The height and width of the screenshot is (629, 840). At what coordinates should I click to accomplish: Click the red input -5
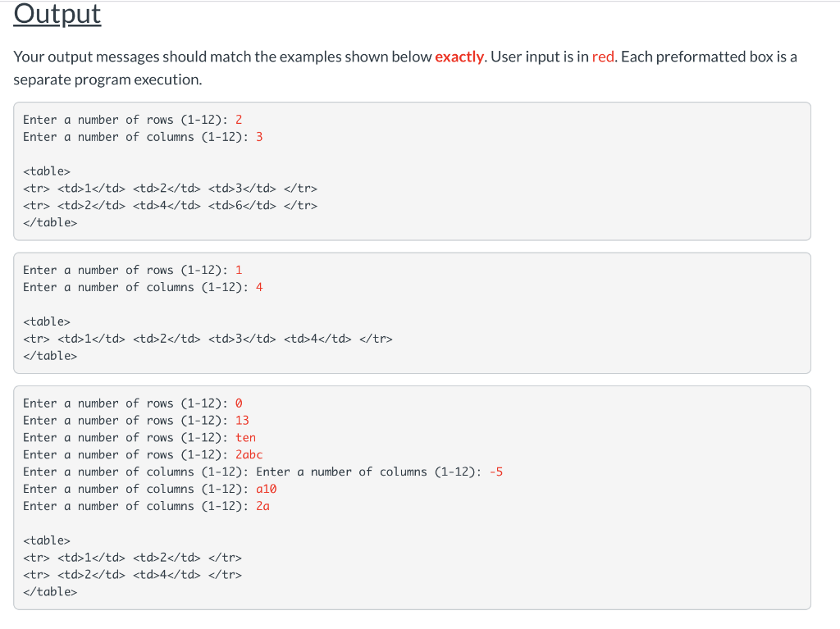point(496,472)
